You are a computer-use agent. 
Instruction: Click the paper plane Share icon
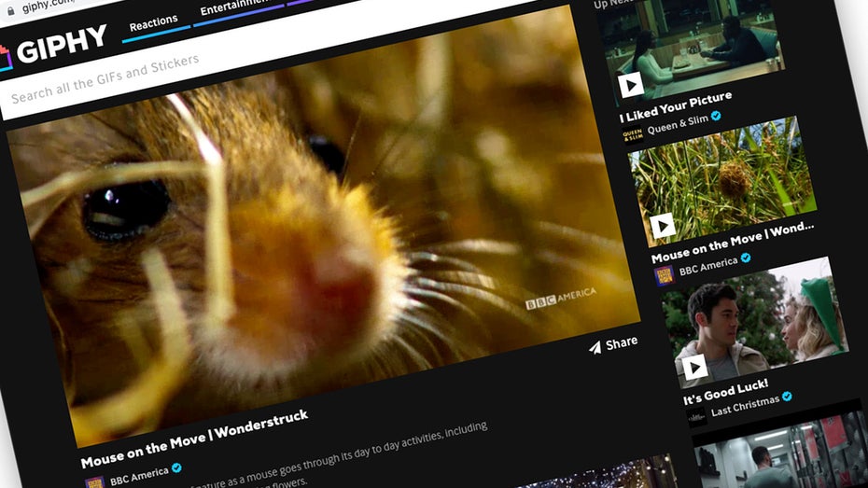coord(595,347)
